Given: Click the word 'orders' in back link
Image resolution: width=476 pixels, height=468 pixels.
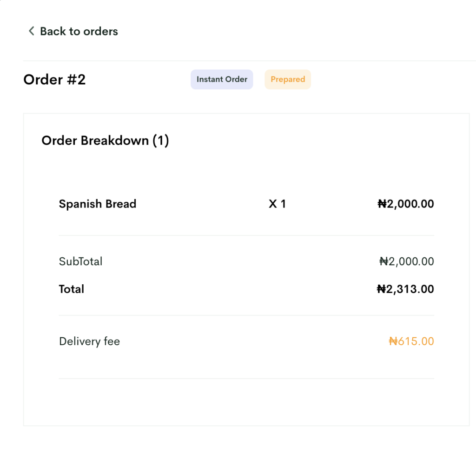Looking at the screenshot, I should [101, 31].
